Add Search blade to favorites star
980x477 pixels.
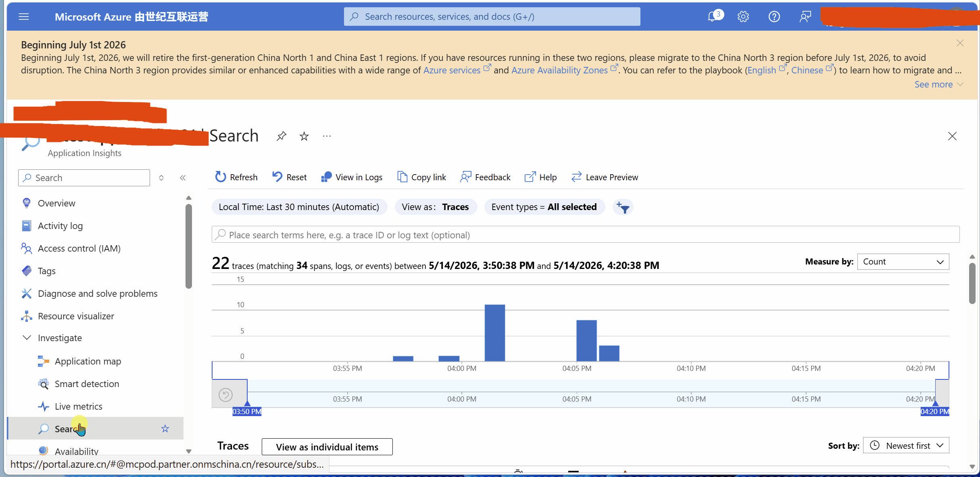point(304,136)
